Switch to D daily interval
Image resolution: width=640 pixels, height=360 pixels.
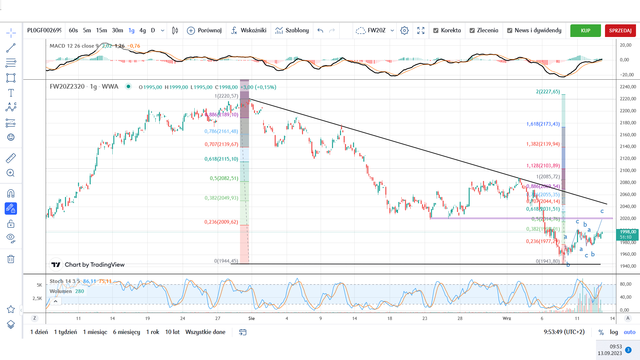(x=153, y=30)
